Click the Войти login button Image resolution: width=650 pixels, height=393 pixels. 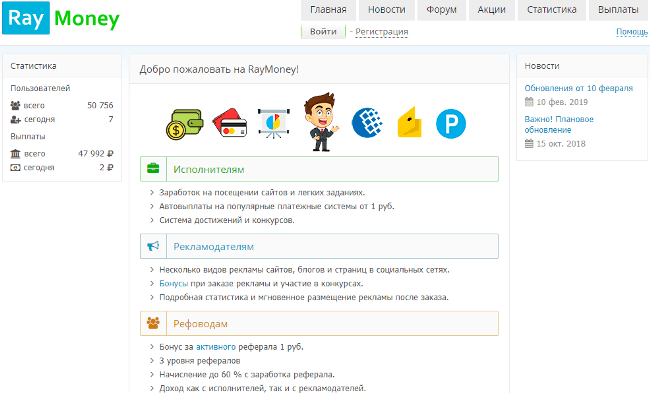coord(323,32)
